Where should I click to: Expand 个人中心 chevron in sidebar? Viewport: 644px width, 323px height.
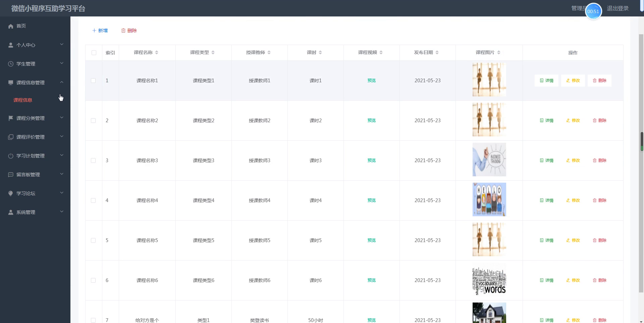pyautogui.click(x=62, y=44)
